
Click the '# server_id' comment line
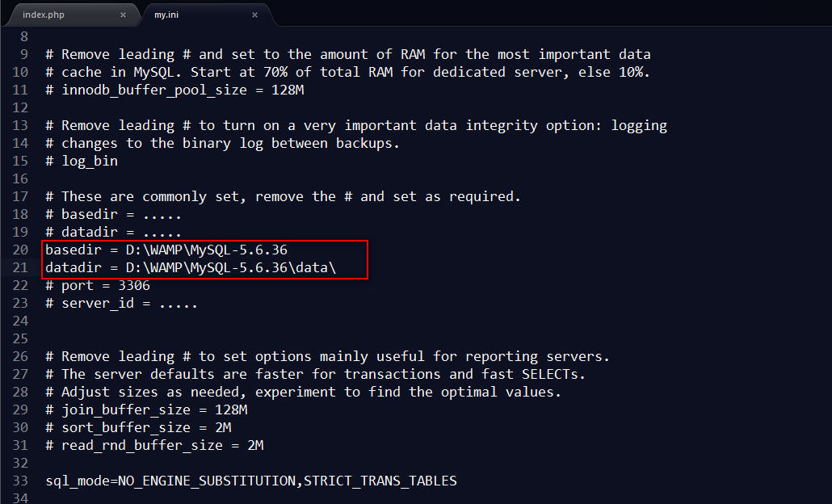(x=121, y=304)
